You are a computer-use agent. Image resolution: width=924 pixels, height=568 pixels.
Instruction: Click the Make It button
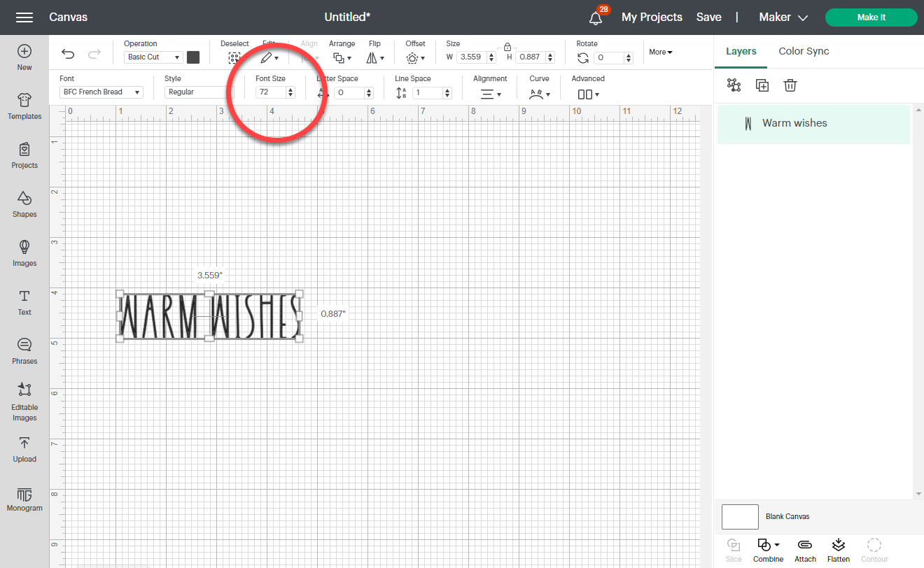tap(871, 17)
